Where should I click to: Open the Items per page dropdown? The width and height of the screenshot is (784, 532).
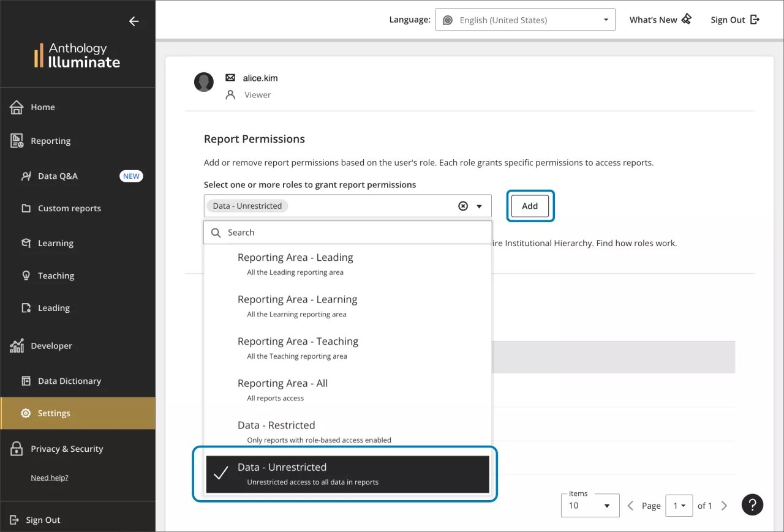click(589, 505)
